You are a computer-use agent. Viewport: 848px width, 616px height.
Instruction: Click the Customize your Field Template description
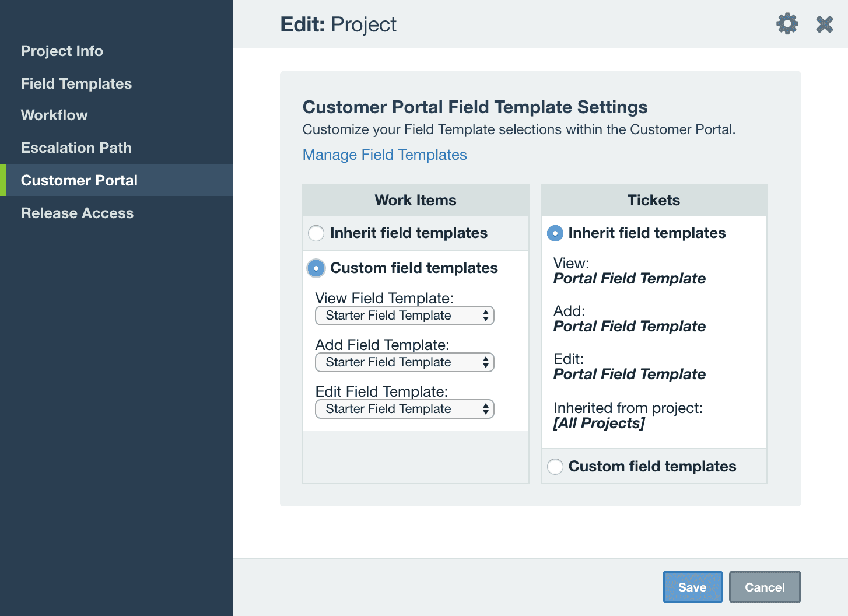(519, 129)
